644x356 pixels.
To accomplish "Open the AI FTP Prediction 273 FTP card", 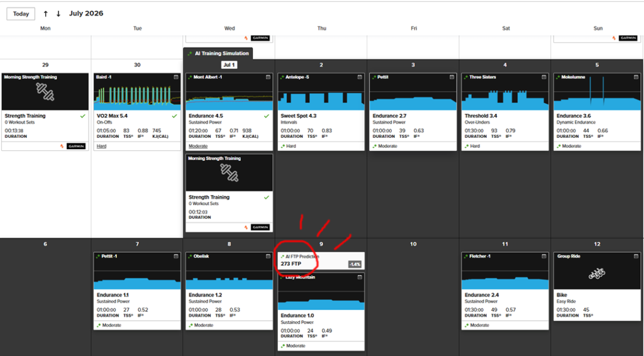I will click(x=321, y=260).
